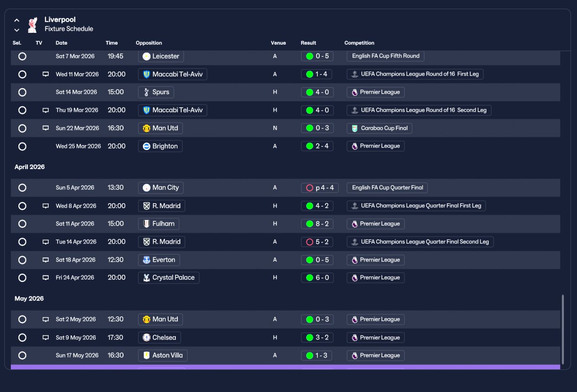The image size is (577, 392).
Task: Open the Chelsea opposition button
Action: (160, 337)
